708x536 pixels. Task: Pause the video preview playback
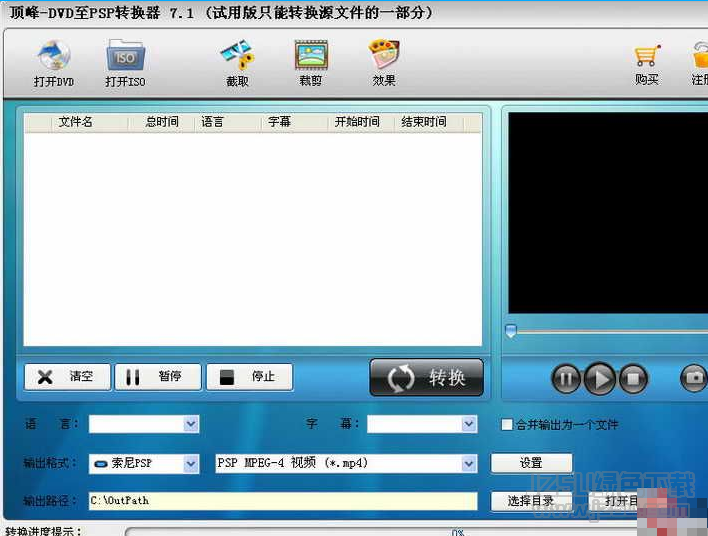pyautogui.click(x=566, y=378)
